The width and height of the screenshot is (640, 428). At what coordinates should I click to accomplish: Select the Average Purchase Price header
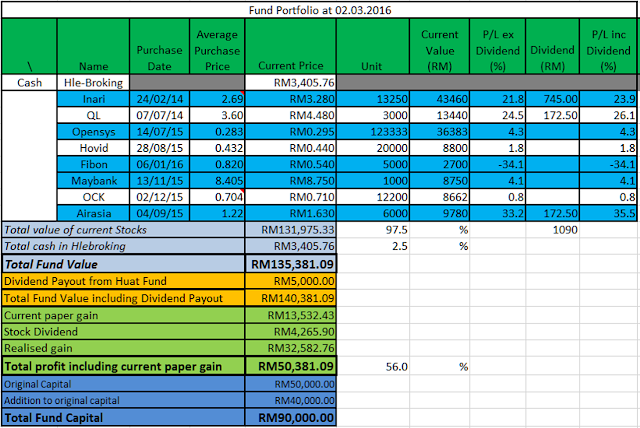click(217, 46)
